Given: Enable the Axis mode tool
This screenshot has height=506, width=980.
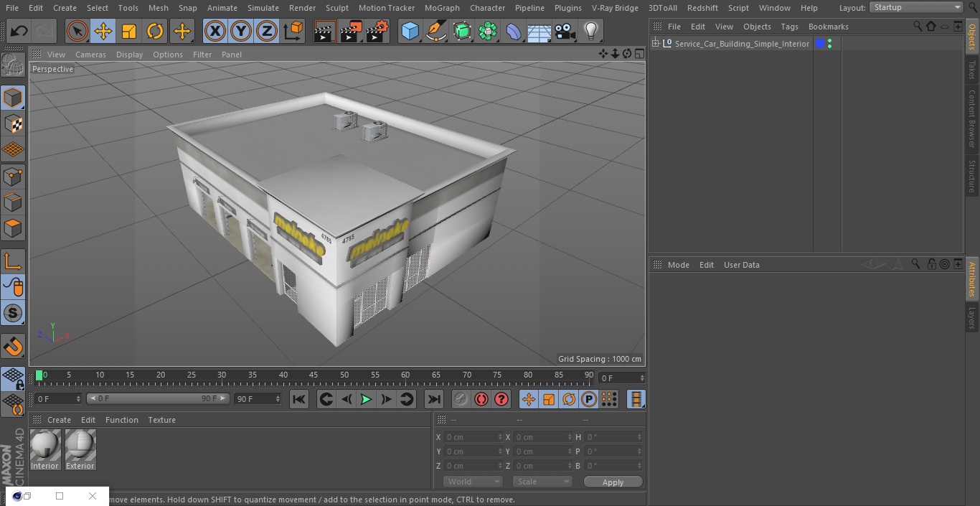Looking at the screenshot, I should coord(13,261).
